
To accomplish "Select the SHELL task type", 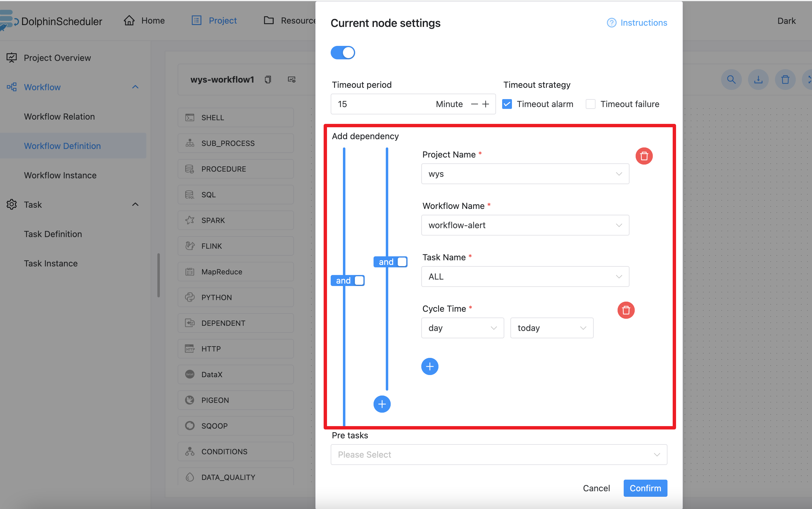I will click(x=235, y=117).
